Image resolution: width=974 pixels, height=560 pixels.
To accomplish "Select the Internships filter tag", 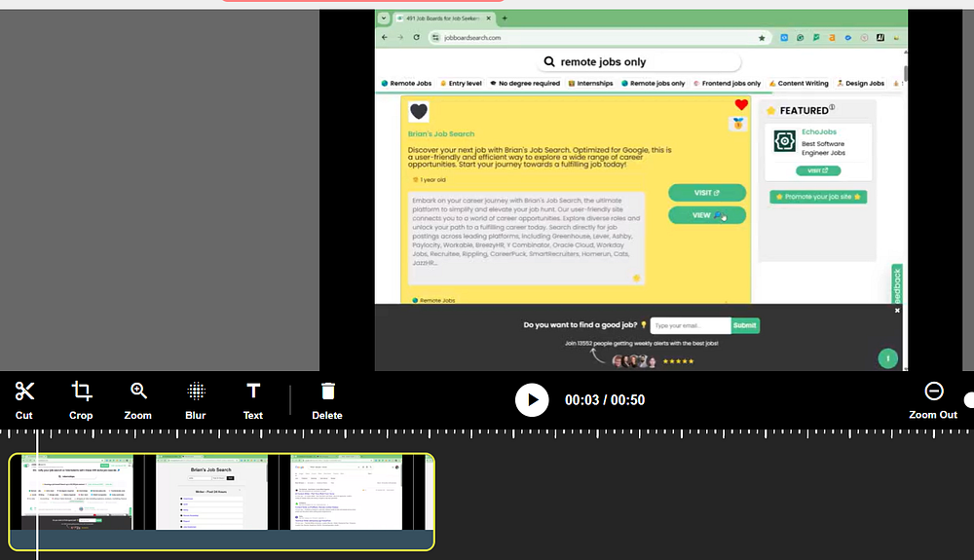I will tap(591, 83).
